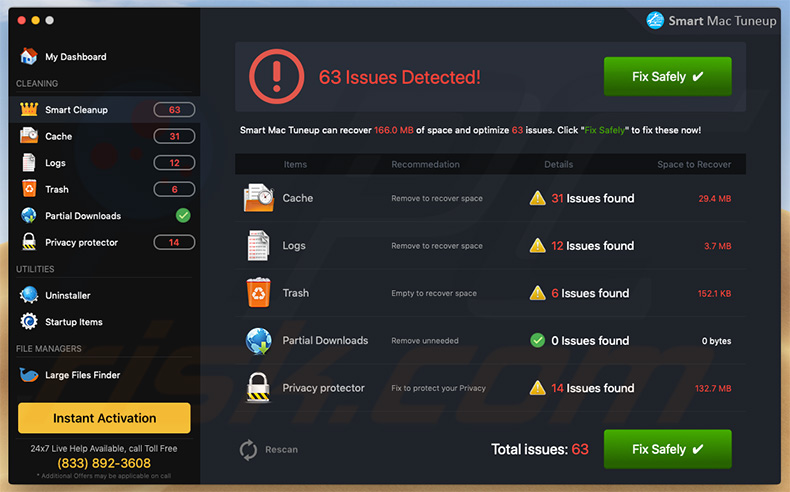
Task: Click the Large Files Finder whale icon
Action: tap(29, 375)
